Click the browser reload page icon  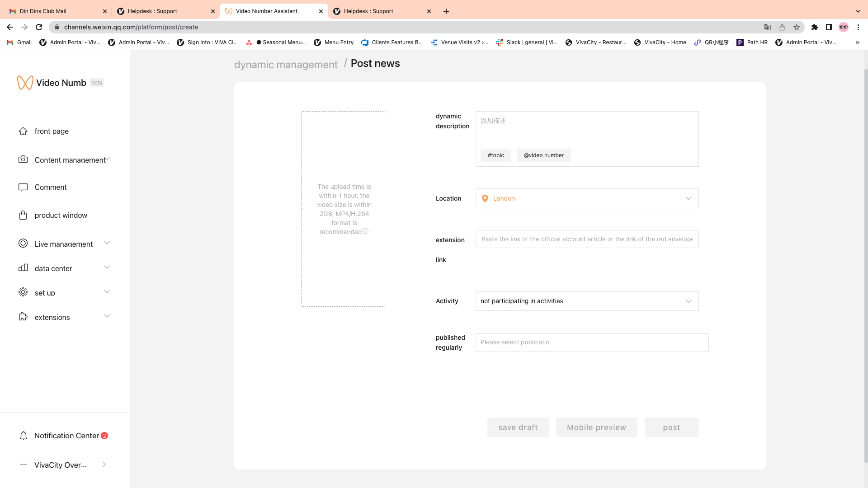pos(39,27)
